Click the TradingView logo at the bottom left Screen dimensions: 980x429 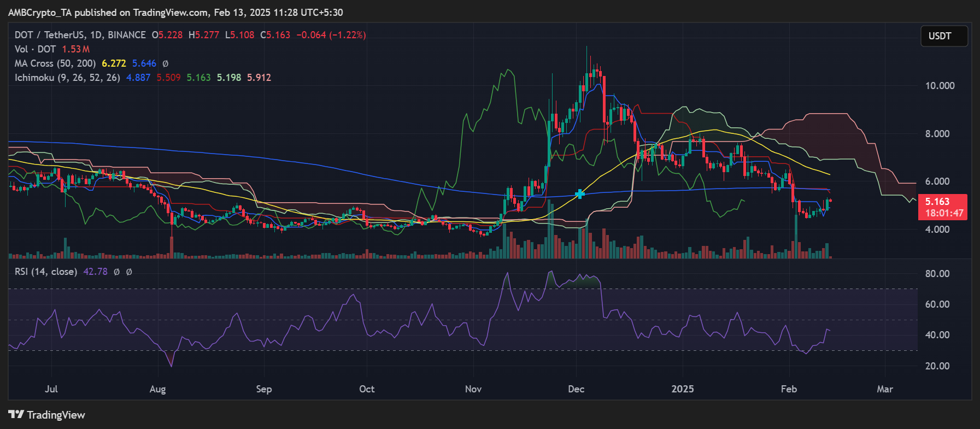tap(47, 415)
